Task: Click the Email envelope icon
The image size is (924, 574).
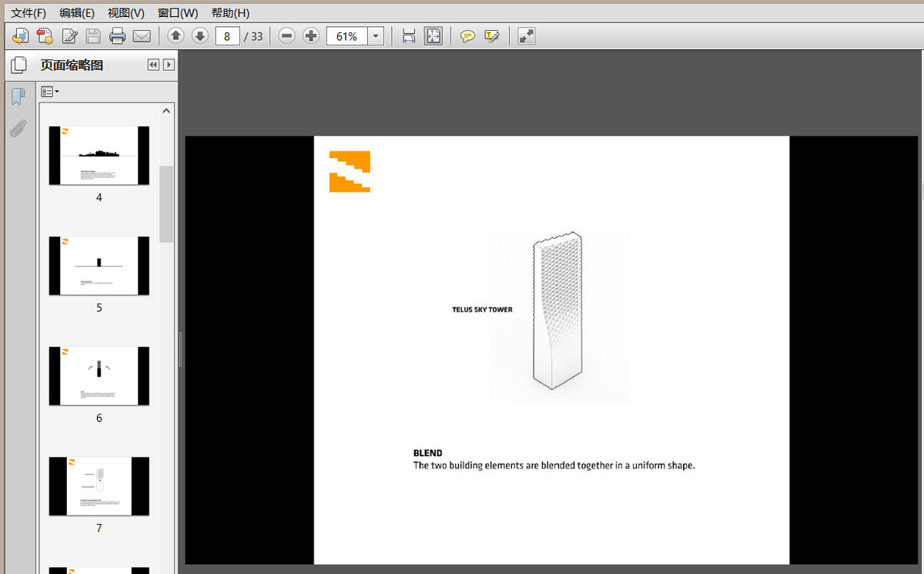Action: coord(142,36)
